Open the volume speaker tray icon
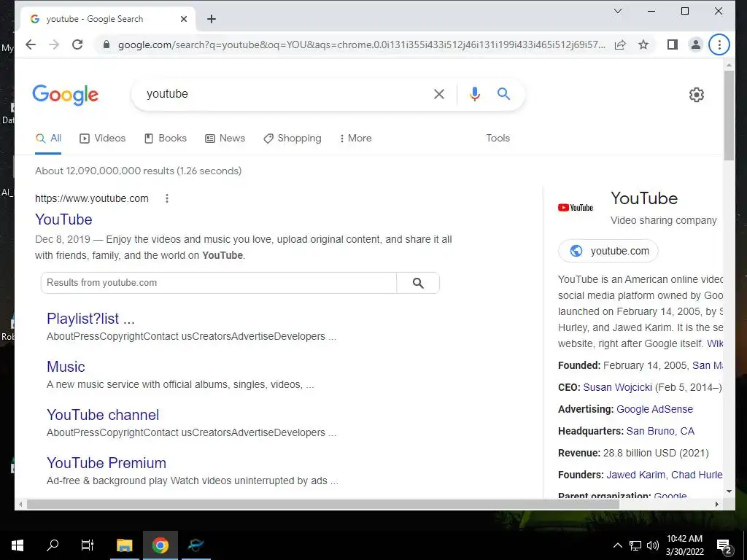This screenshot has height=560, width=747. [x=653, y=545]
